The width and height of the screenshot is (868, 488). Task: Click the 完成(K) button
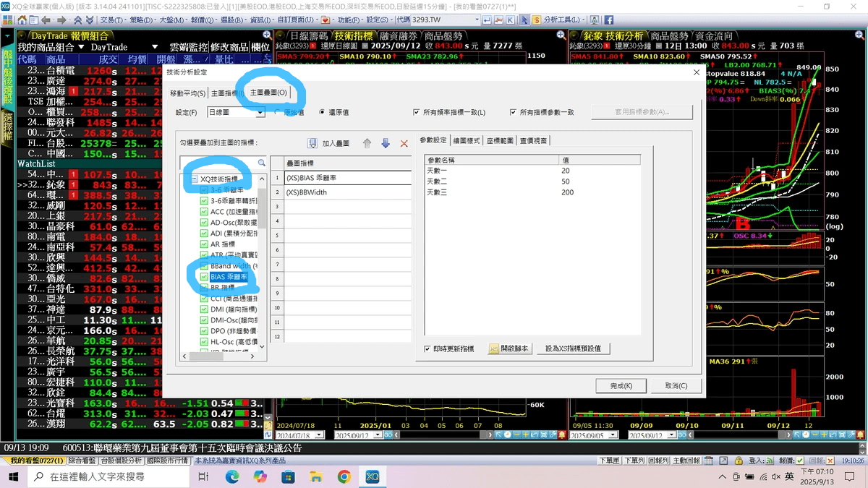click(621, 386)
